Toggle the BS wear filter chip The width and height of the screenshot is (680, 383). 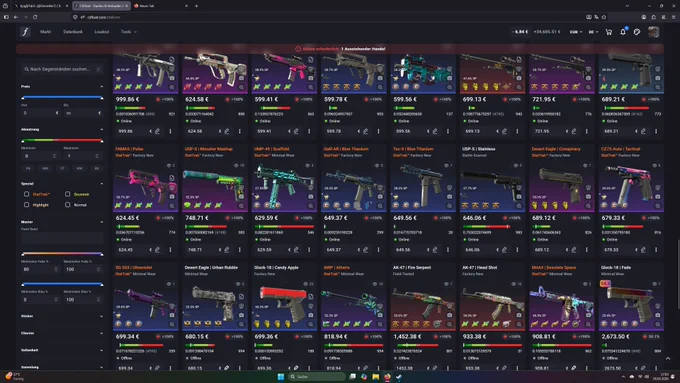[96, 168]
